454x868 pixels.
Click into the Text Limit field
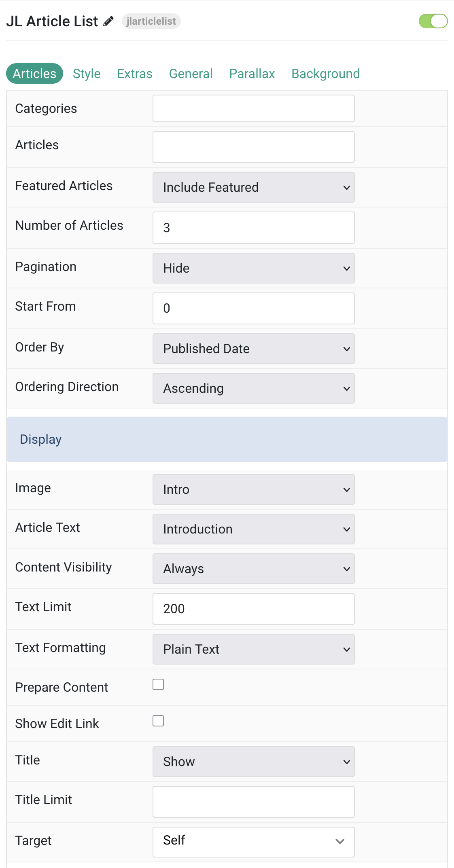[x=254, y=609]
